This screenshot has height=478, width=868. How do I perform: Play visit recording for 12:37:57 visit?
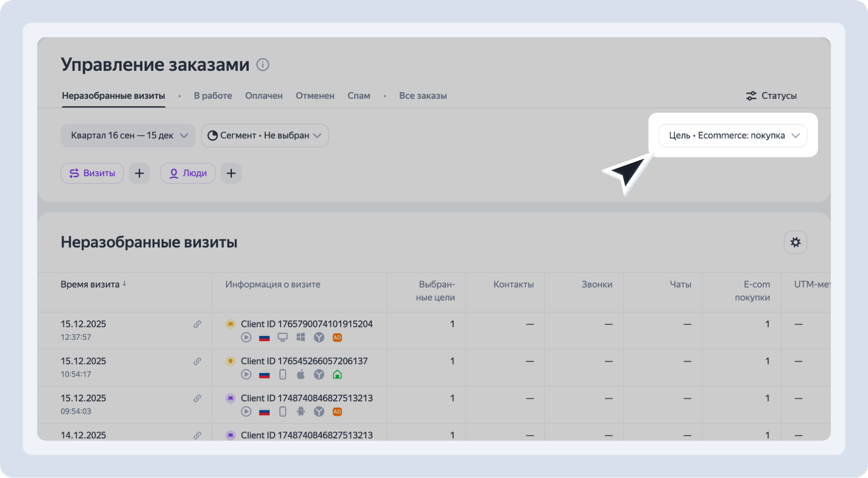(x=246, y=337)
